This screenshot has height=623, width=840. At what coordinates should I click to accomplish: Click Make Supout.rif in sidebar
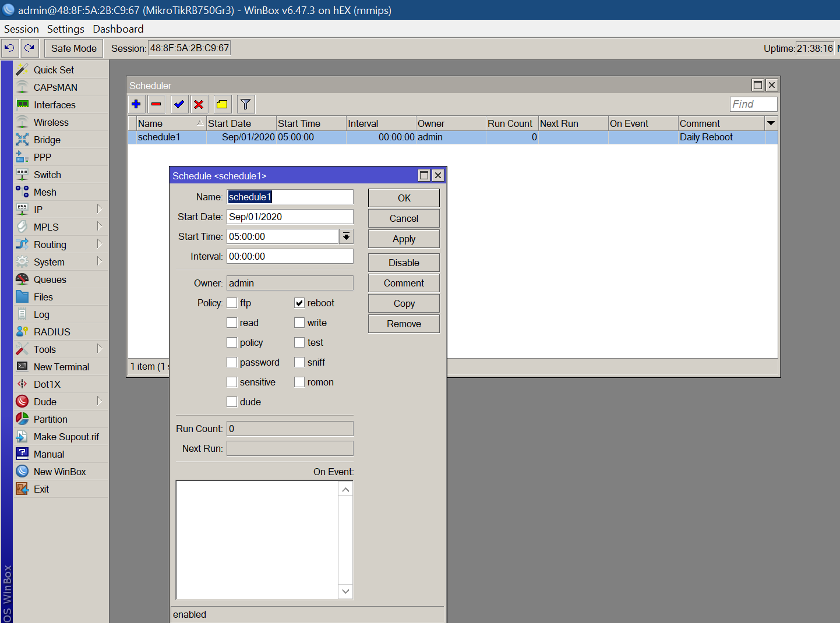(61, 437)
